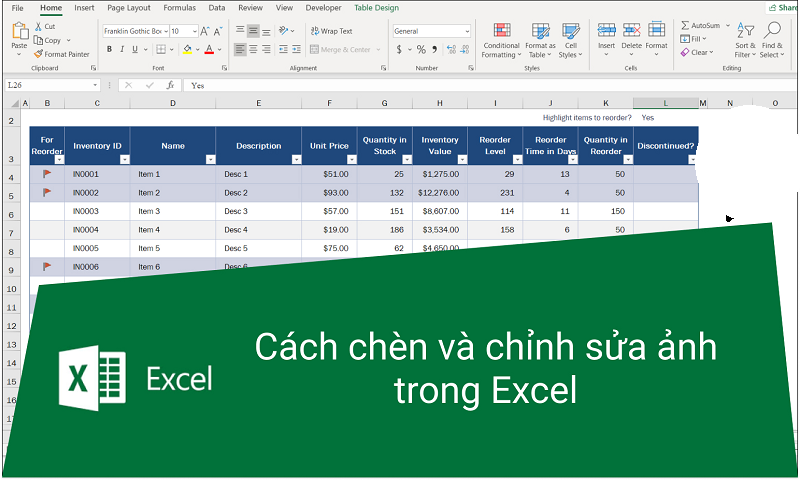
Task: Toggle Italic formatting
Action: [x=122, y=49]
